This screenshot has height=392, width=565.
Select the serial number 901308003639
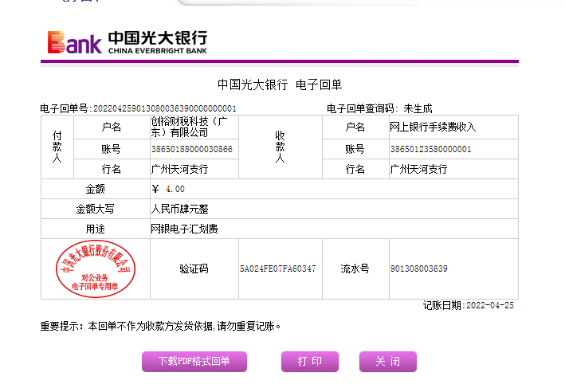[x=418, y=269]
